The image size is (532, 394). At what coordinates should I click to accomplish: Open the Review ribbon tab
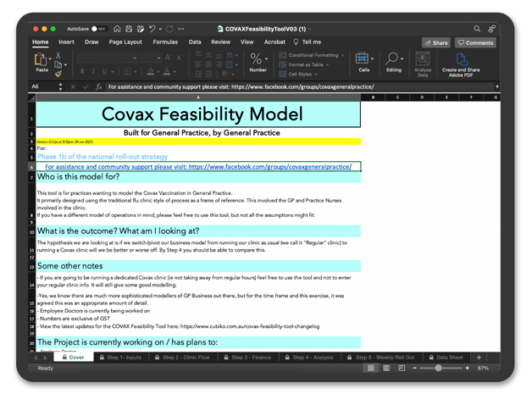220,42
